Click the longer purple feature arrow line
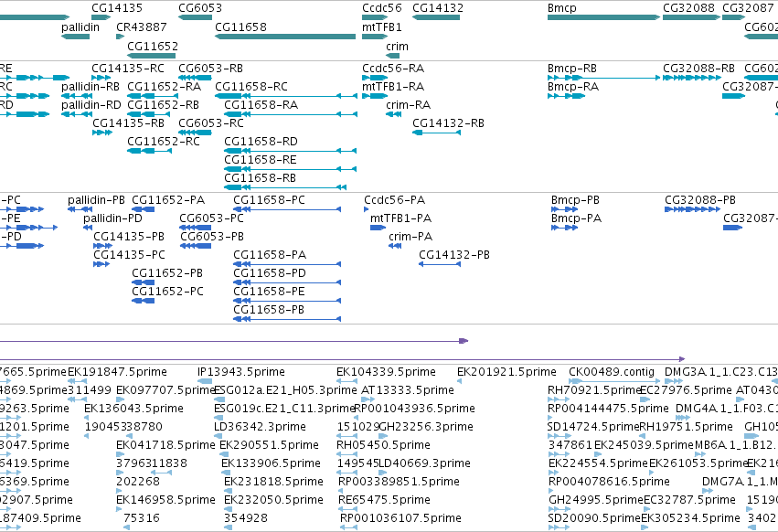778x532 pixels. coord(342,359)
